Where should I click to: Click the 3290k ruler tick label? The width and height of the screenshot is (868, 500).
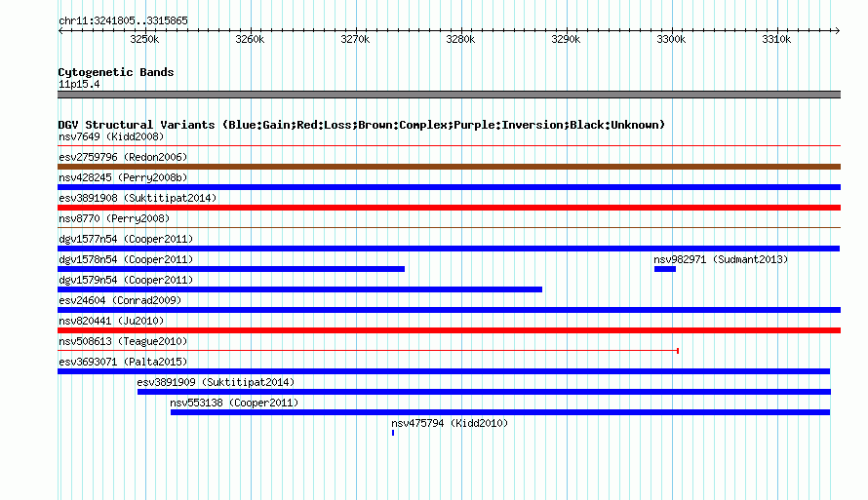click(566, 39)
